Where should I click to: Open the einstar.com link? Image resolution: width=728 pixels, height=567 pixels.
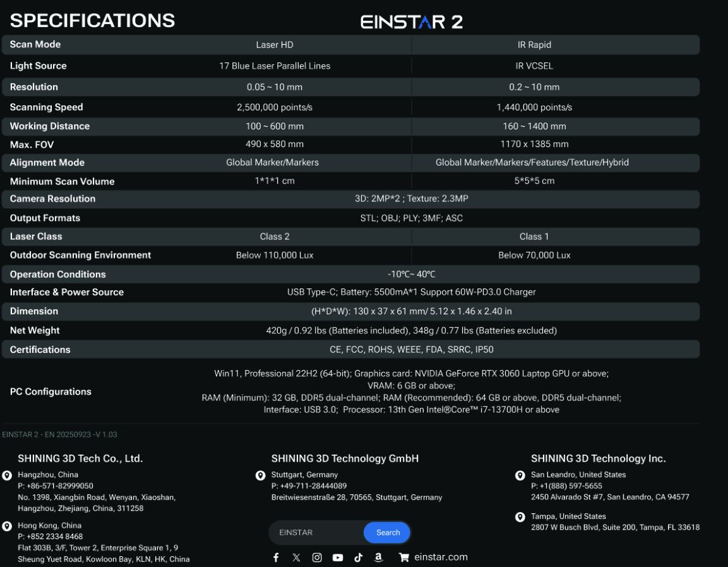pyautogui.click(x=441, y=557)
